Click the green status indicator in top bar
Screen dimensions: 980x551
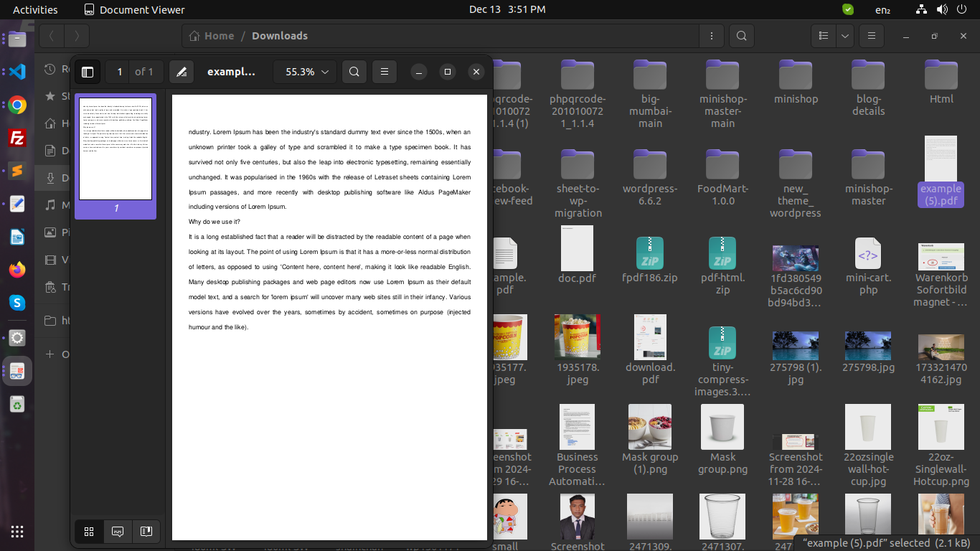coord(848,9)
